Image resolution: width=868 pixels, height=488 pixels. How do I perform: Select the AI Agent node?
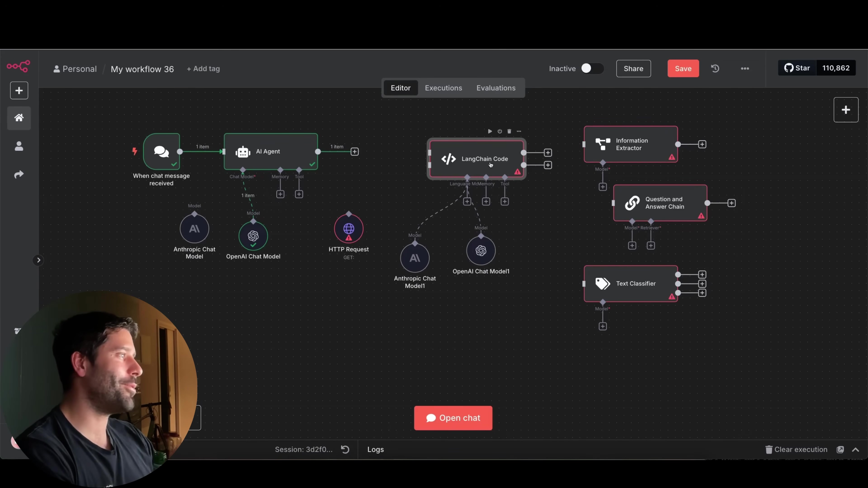[x=271, y=152]
